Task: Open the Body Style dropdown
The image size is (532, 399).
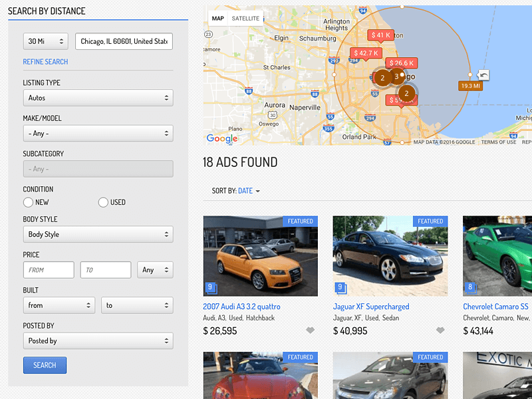Action: (98, 235)
